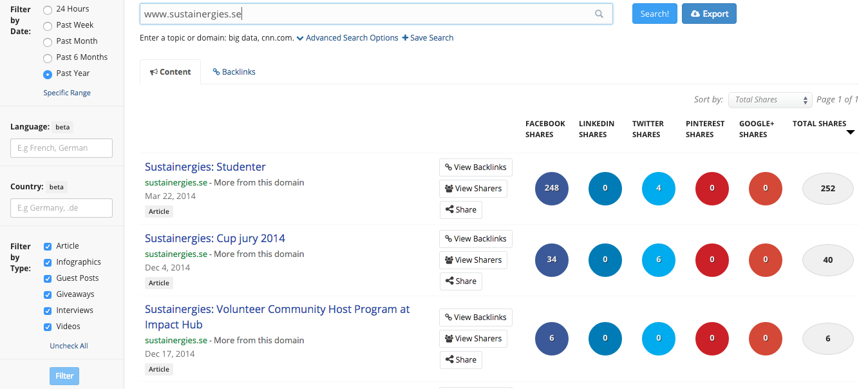The height and width of the screenshot is (389, 868).
Task: View Backlinks for Volunteer Community Host Program
Action: tap(476, 318)
